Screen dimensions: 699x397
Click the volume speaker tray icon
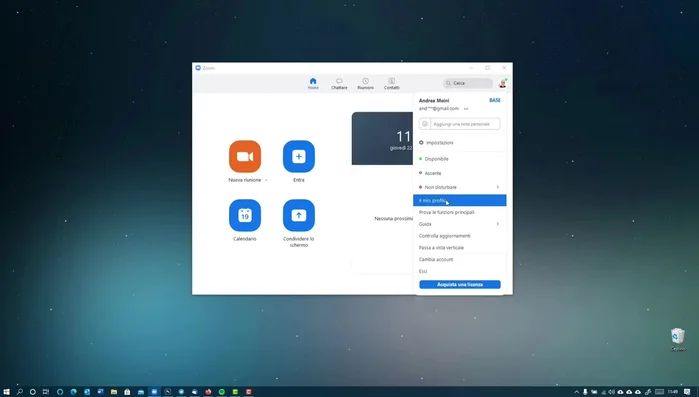[x=612, y=392]
